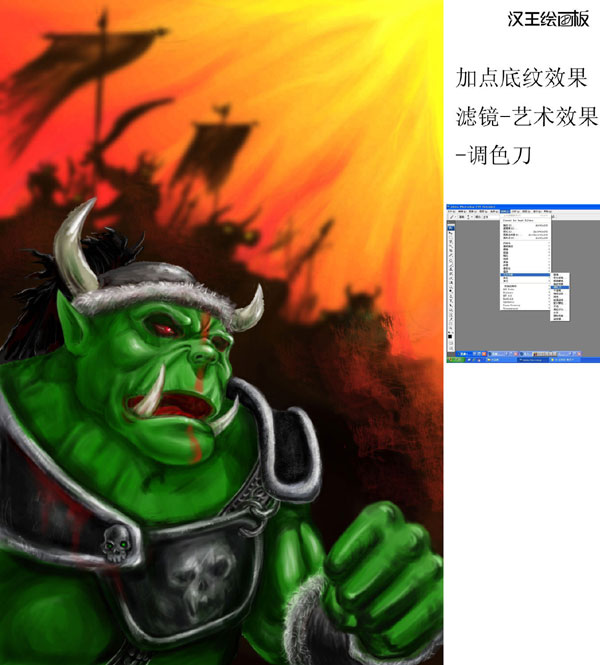Click a Quick Launch icon beside Start button
The height and width of the screenshot is (665, 600).
469,360
